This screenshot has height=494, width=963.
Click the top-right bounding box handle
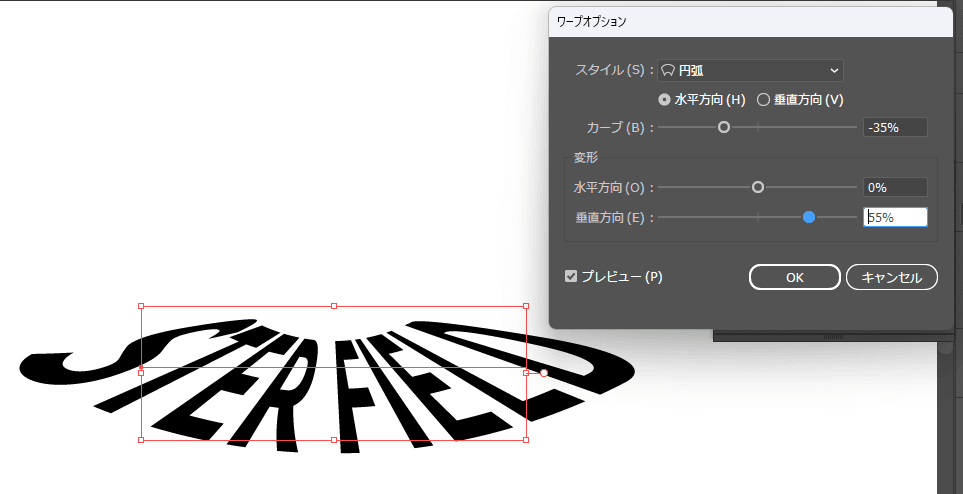[526, 307]
